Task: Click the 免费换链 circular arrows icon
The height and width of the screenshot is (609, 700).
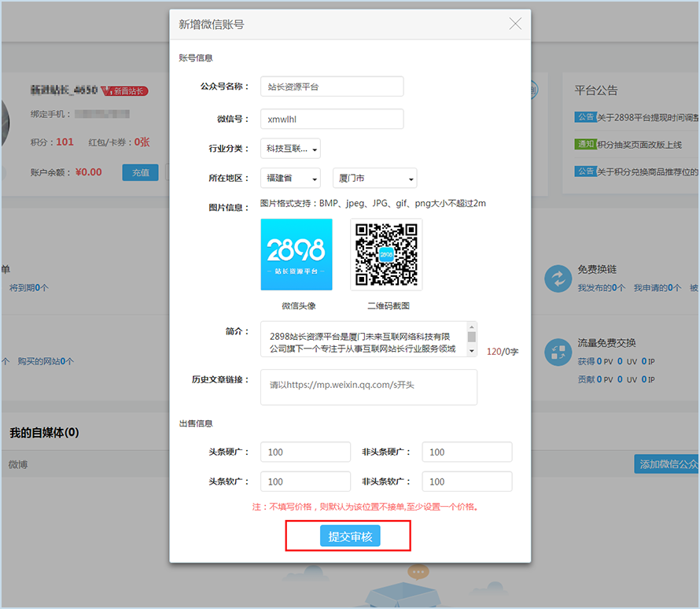Action: [558, 279]
